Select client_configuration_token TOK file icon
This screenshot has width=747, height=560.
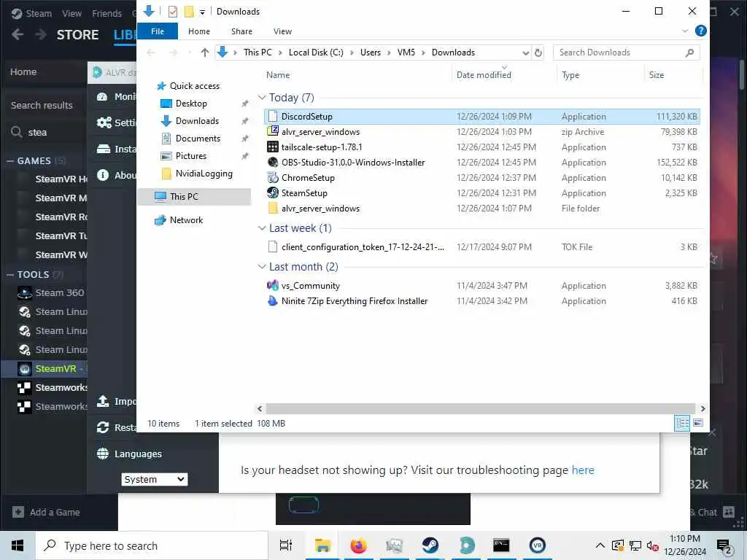pos(273,246)
